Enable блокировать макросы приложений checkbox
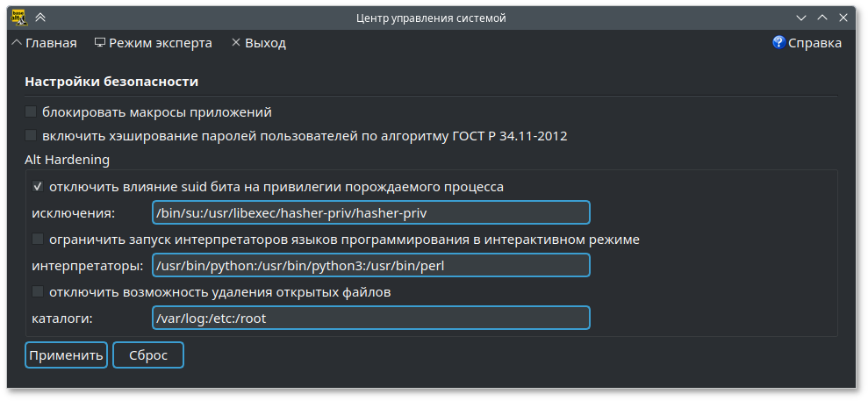 pos(31,112)
